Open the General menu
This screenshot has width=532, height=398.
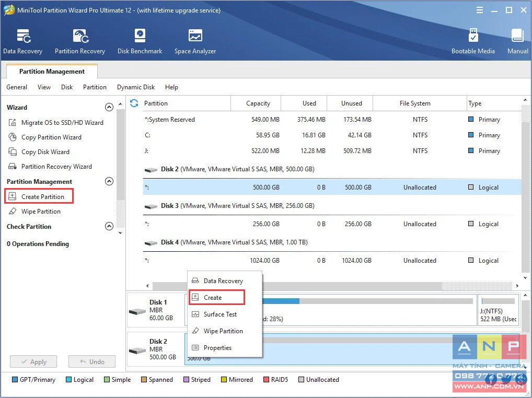pos(17,87)
